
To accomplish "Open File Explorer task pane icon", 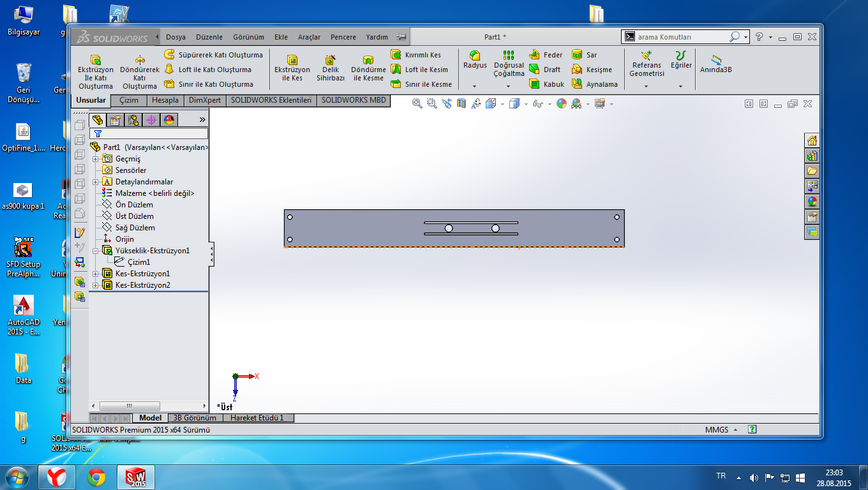I will [812, 171].
